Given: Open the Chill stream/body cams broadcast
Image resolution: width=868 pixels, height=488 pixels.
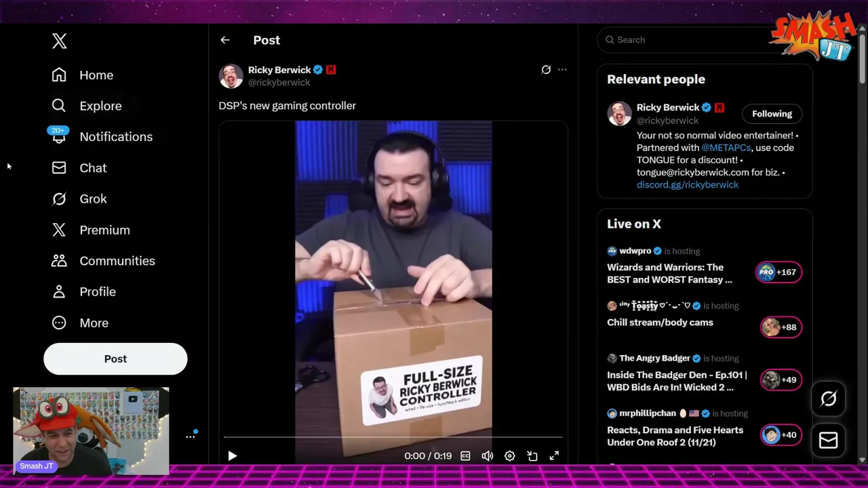Looking at the screenshot, I should click(x=660, y=323).
